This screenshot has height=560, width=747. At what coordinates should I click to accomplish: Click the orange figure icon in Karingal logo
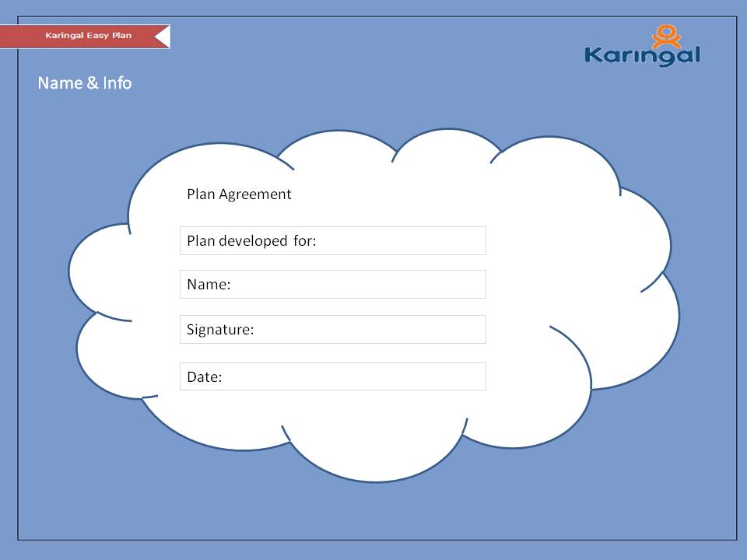pos(666,37)
